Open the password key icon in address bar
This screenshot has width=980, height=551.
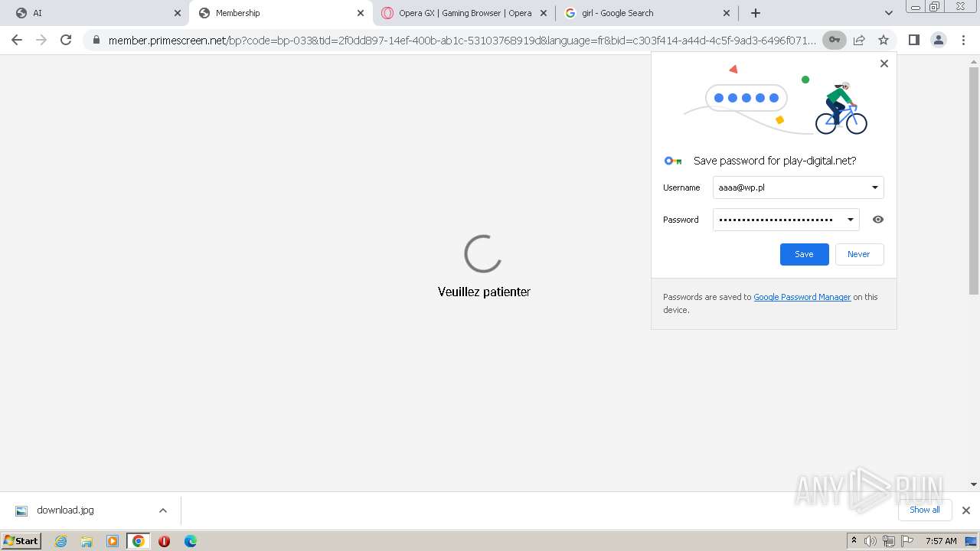(835, 40)
